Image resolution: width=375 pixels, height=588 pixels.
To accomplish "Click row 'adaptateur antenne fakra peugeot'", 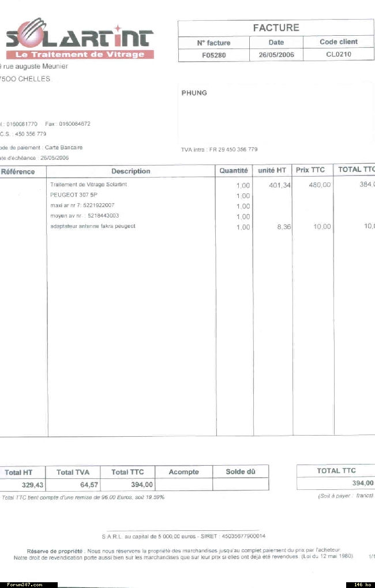I will (x=93, y=227).
